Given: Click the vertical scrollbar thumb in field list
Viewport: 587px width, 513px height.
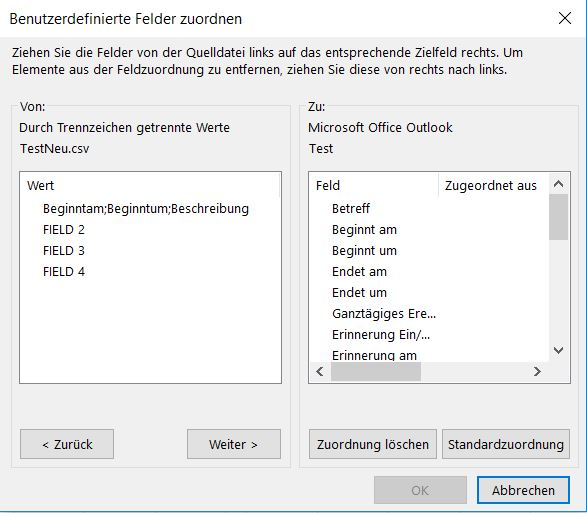Looking at the screenshot, I should [559, 217].
